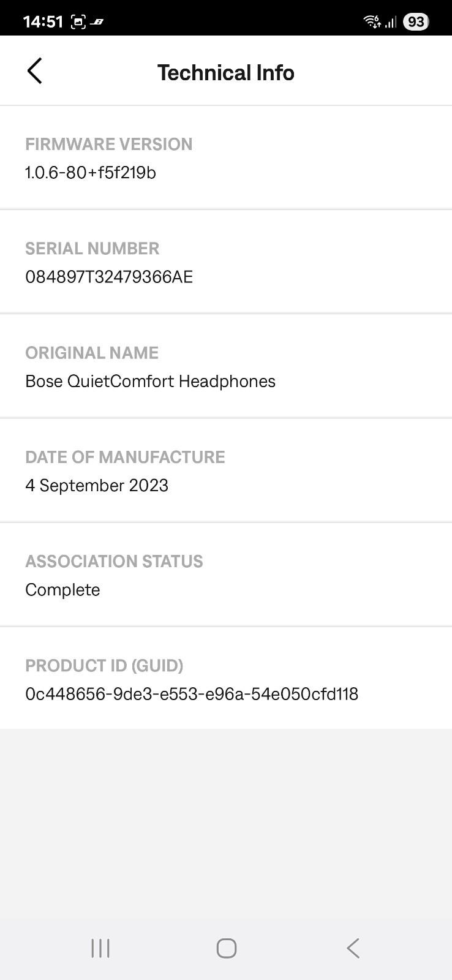Viewport: 452px width, 980px height.
Task: Tap Bose QuietComfort Headphones original name
Action: [x=150, y=381]
